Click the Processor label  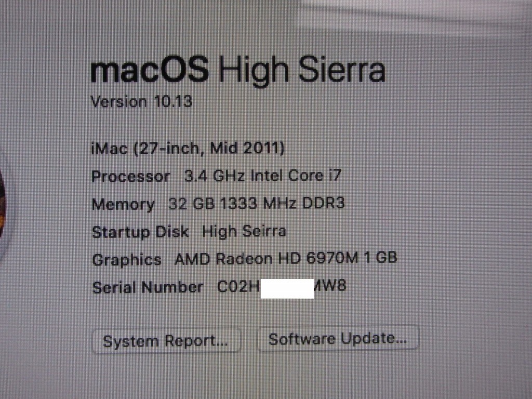pos(130,177)
